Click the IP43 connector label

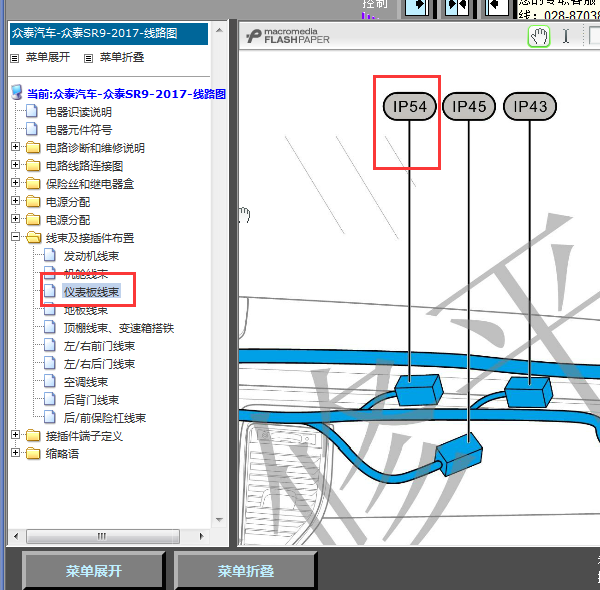point(530,106)
